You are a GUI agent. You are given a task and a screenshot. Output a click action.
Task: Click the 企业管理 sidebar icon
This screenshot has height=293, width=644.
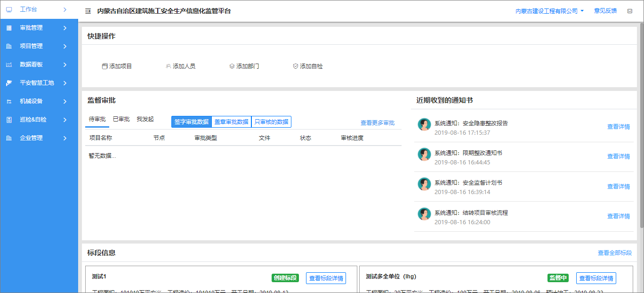coord(8,138)
